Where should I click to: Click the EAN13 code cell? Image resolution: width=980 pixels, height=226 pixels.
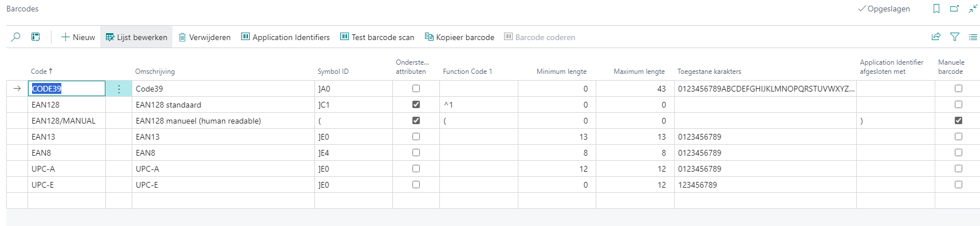(66, 137)
